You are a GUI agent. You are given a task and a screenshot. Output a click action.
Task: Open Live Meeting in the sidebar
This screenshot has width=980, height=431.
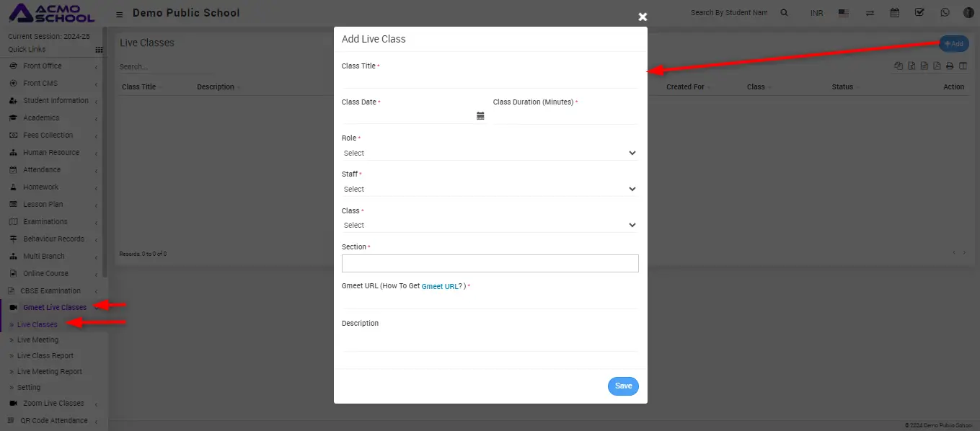(x=37, y=340)
